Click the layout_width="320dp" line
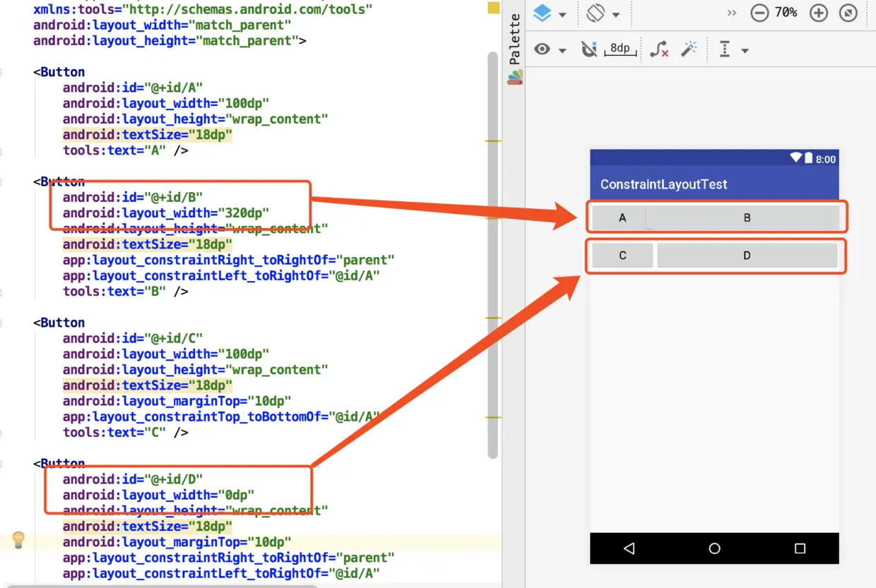This screenshot has width=876, height=588. click(x=166, y=212)
